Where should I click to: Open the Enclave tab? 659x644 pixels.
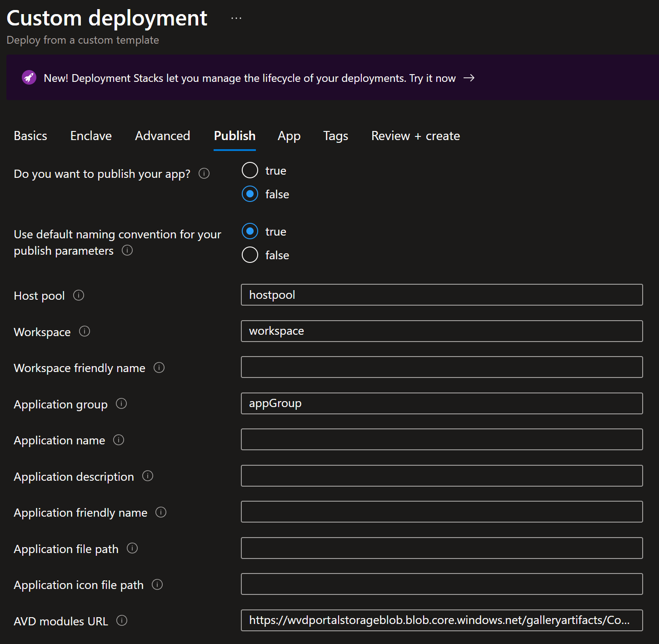pyautogui.click(x=91, y=136)
